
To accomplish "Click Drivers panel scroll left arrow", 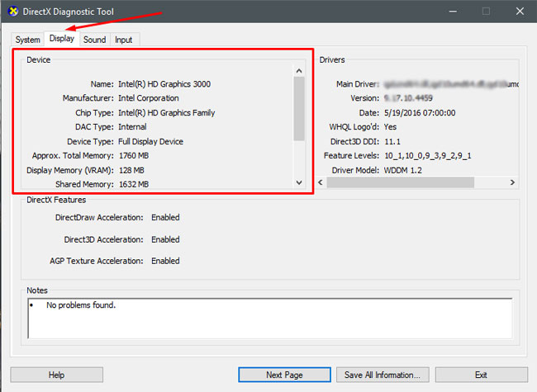I will click(x=321, y=182).
